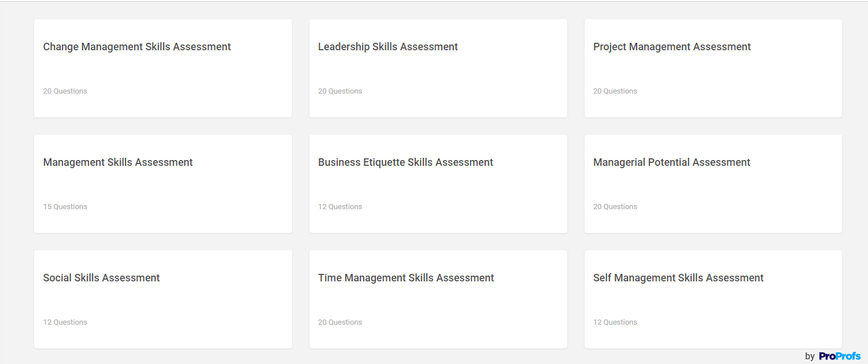
Task: Click "12 Questions" under Self Management Skills Assessment
Action: tap(615, 322)
